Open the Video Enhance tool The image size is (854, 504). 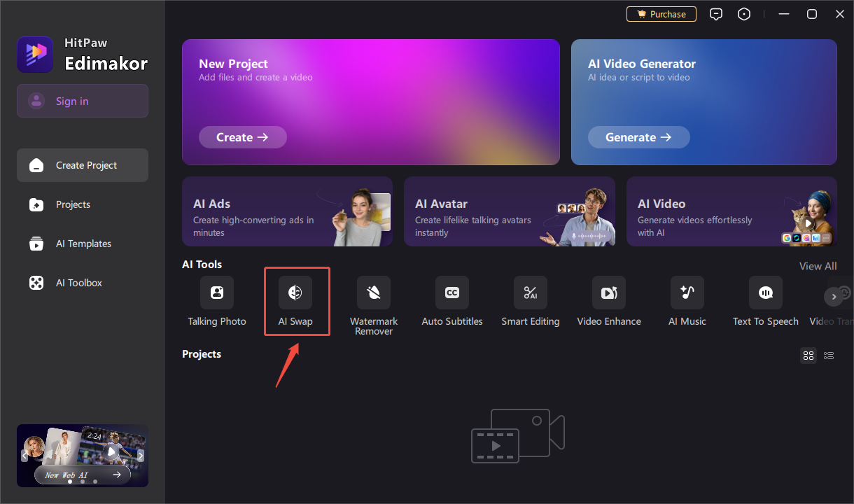tap(609, 302)
